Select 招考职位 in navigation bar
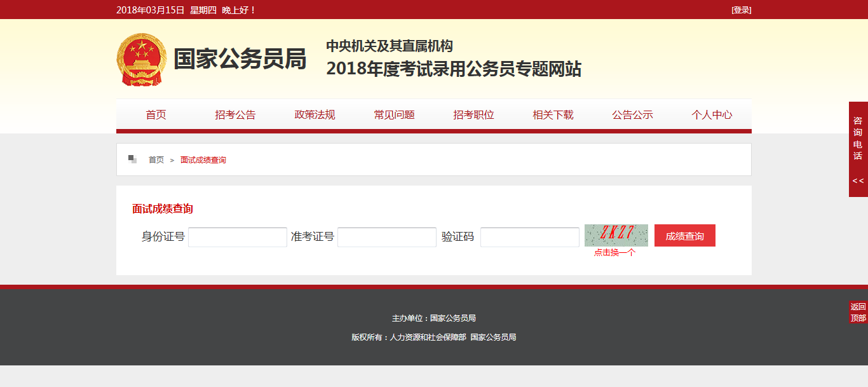 pyautogui.click(x=473, y=115)
